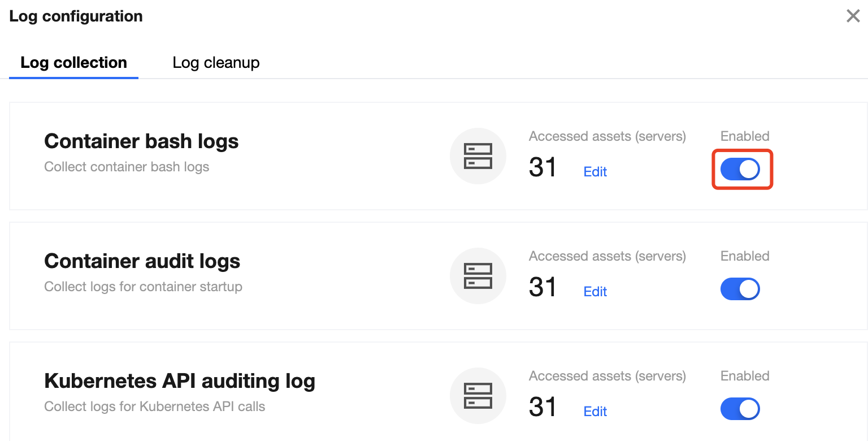Click the 31 server count for audit logs
Screen dimensions: 868x441
point(542,288)
